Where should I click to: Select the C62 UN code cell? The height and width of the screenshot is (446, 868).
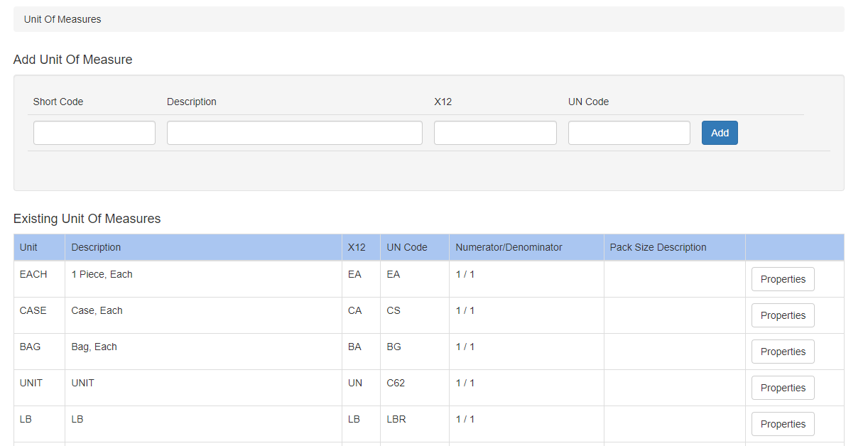pos(415,388)
